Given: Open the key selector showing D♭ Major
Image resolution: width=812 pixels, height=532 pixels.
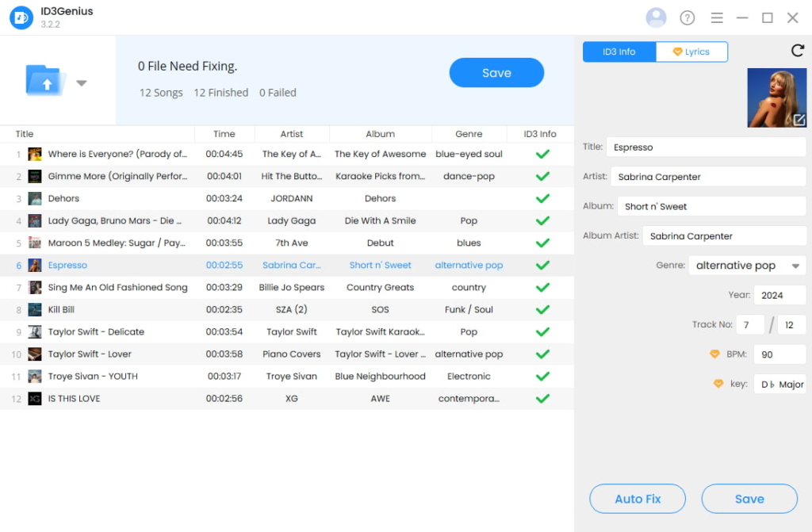Looking at the screenshot, I should [779, 384].
